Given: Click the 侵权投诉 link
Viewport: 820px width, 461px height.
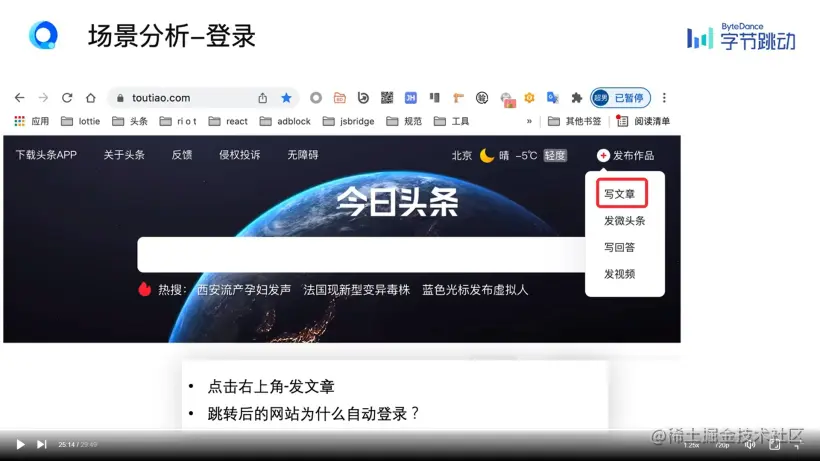Looking at the screenshot, I should tap(240, 155).
